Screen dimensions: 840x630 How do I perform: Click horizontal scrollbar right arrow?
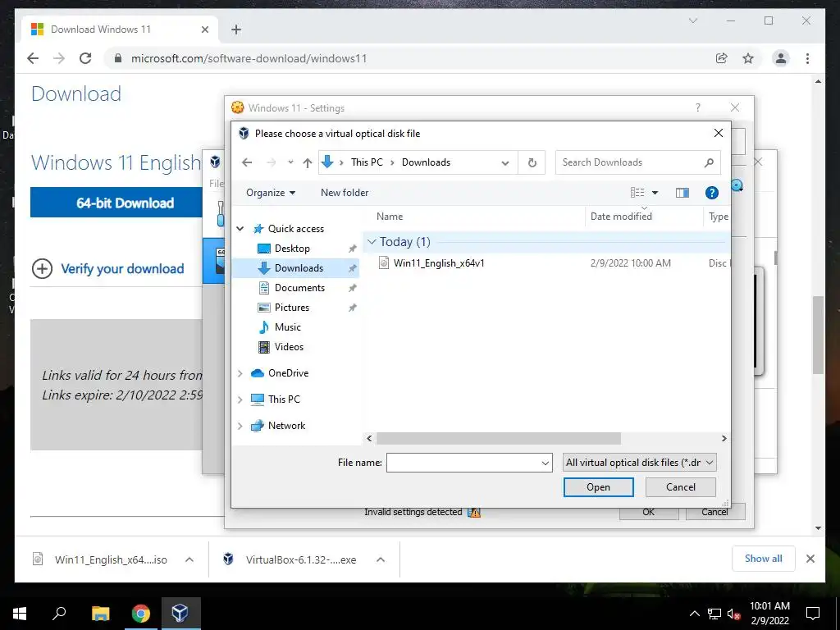[724, 438]
